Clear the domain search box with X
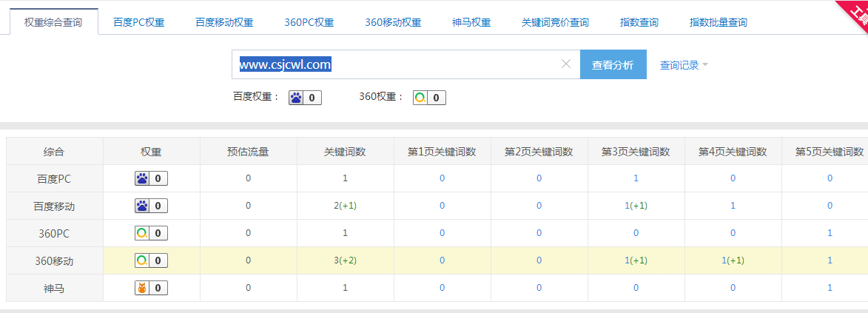Image resolution: width=868 pixels, height=313 pixels. point(566,64)
